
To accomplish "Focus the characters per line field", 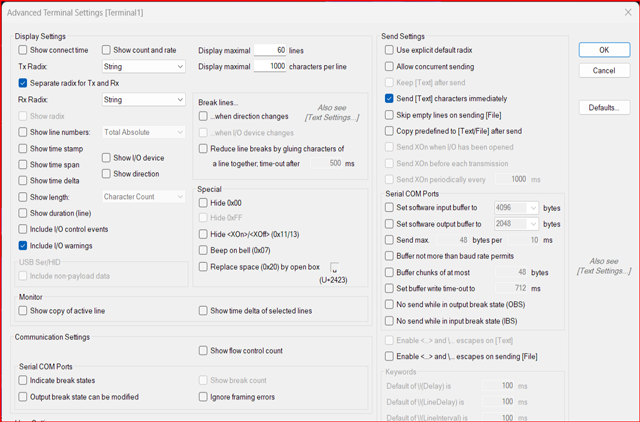I will [269, 66].
